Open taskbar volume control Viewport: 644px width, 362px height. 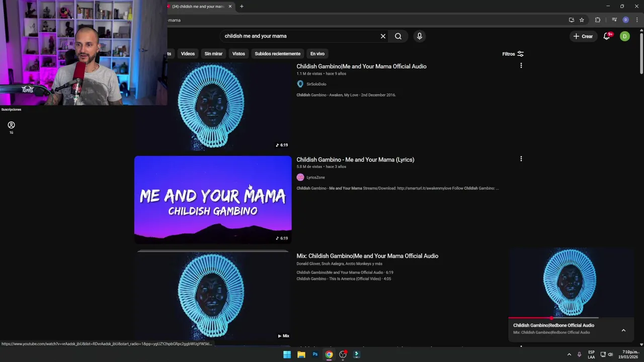pyautogui.click(x=610, y=354)
